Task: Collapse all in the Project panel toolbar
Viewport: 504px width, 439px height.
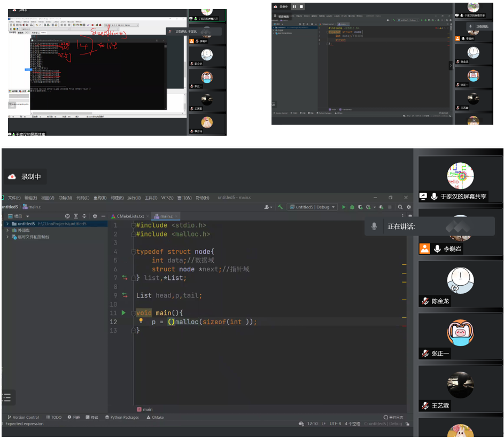Action: pyautogui.click(x=84, y=216)
